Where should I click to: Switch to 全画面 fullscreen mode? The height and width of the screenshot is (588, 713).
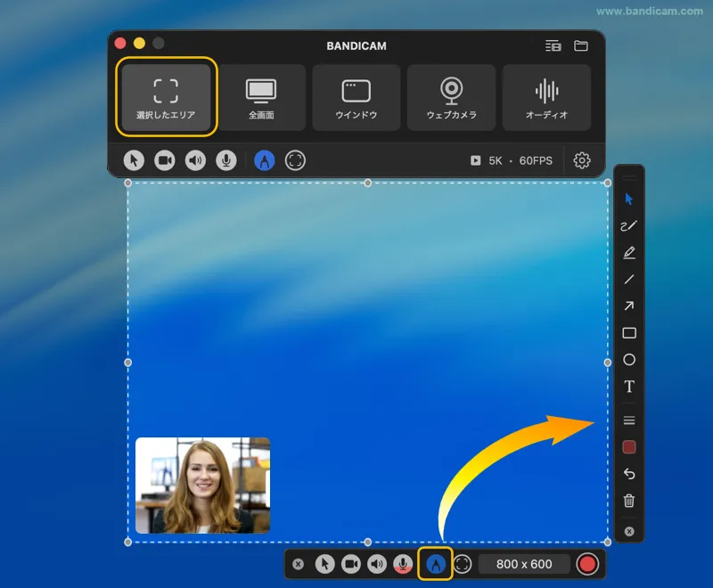tap(261, 97)
